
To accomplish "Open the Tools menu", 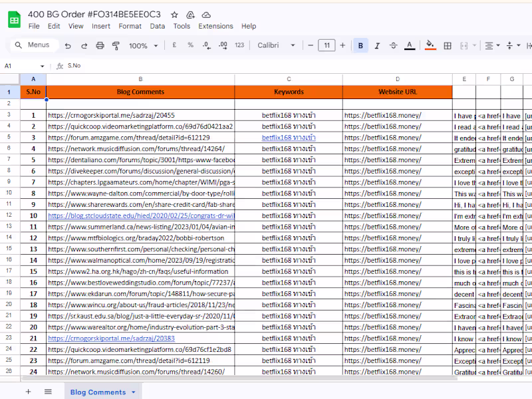I will click(182, 26).
